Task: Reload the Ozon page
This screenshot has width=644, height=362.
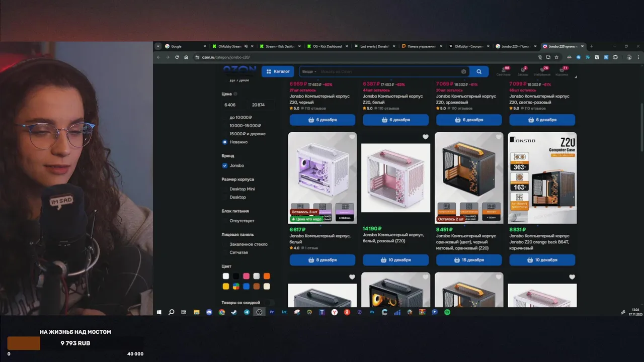Action: point(177,57)
